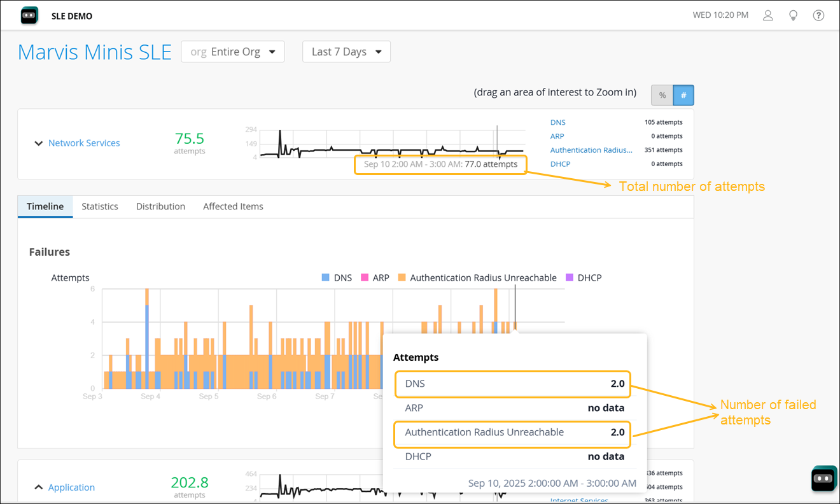Click the lightbulb what's new icon
This screenshot has width=840, height=504.
794,15
